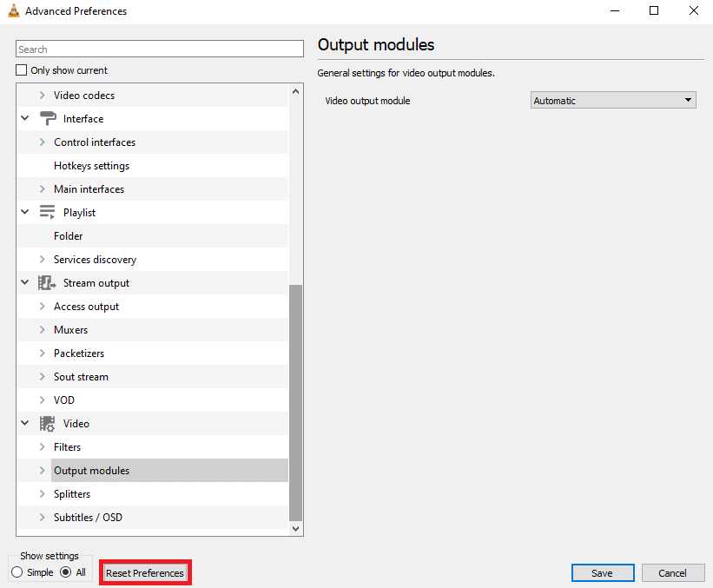The image size is (713, 588).
Task: Minimize the Advanced Preferences window
Action: [615, 10]
